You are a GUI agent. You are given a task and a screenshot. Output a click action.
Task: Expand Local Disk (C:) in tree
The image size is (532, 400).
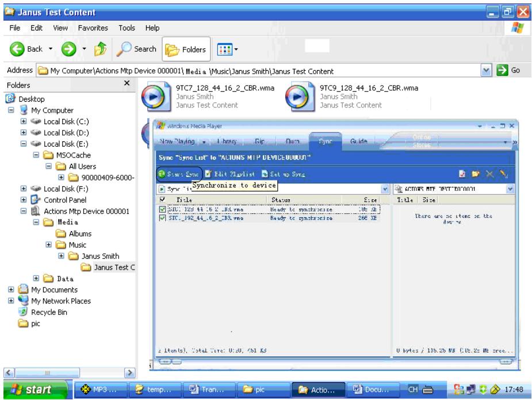coord(24,121)
